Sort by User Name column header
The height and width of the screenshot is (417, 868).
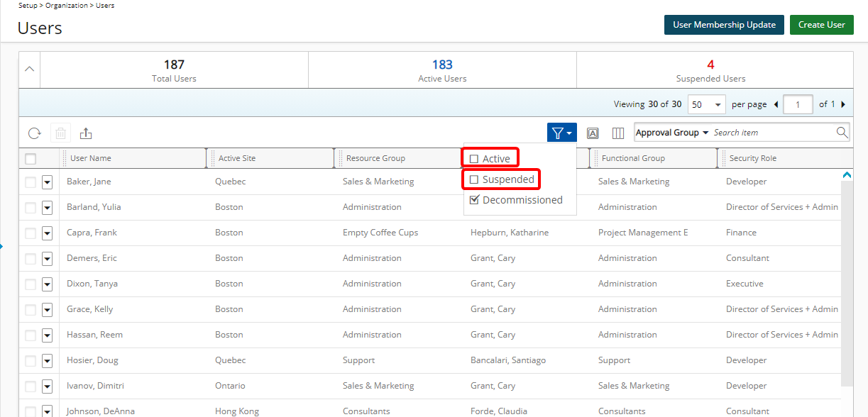91,158
